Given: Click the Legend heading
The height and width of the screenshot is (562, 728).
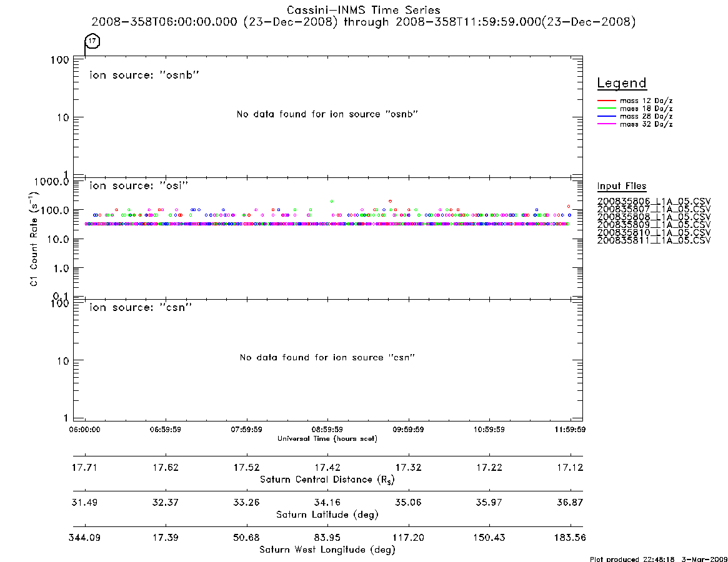Looking at the screenshot, I should pos(622,83).
